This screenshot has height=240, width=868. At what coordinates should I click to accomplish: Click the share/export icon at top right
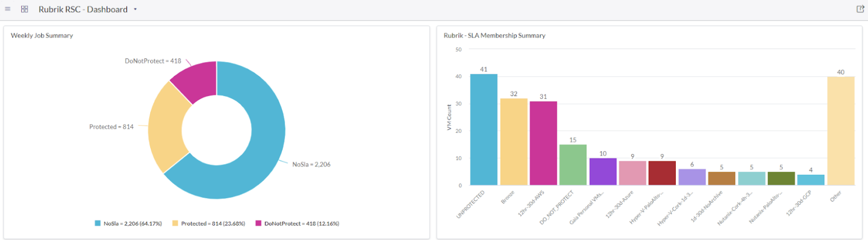(860, 9)
